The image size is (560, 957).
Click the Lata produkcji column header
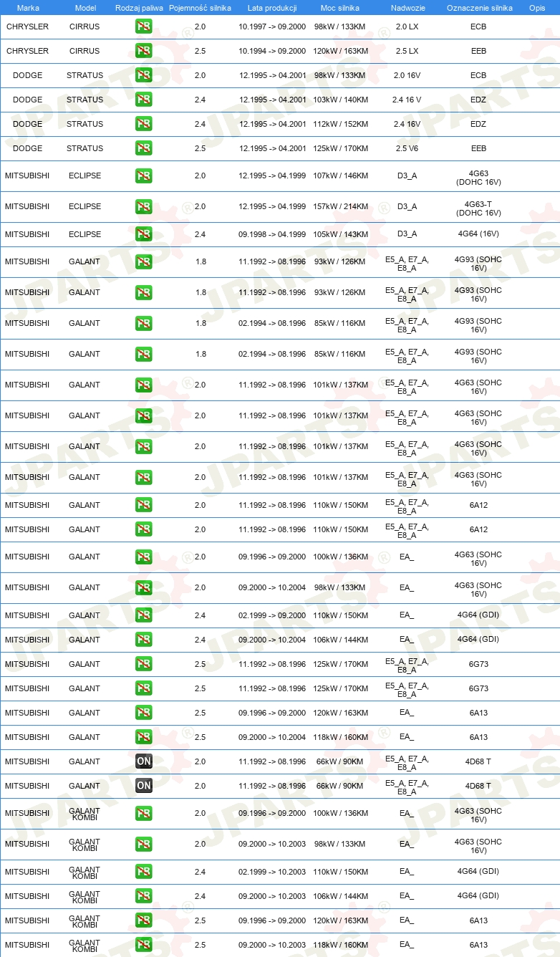pos(272,8)
